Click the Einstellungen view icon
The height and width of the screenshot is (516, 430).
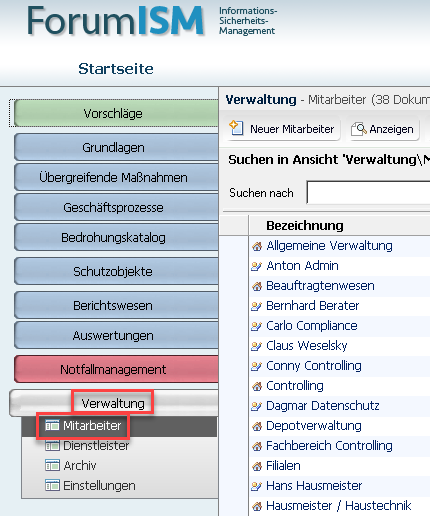point(52,485)
